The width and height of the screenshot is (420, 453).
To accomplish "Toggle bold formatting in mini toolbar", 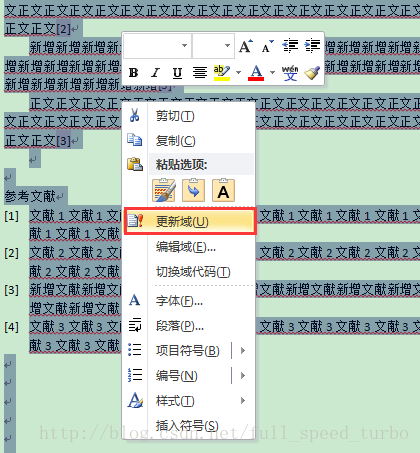I will [x=133, y=72].
